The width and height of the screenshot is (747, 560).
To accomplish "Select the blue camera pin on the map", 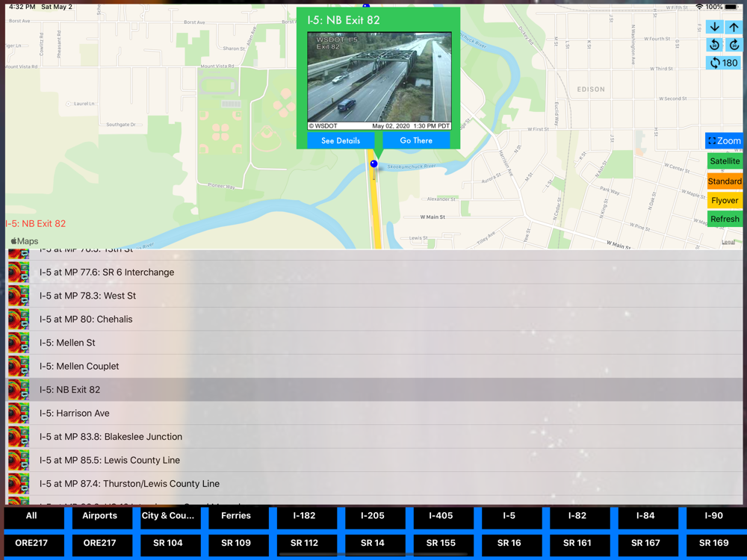I will click(374, 164).
